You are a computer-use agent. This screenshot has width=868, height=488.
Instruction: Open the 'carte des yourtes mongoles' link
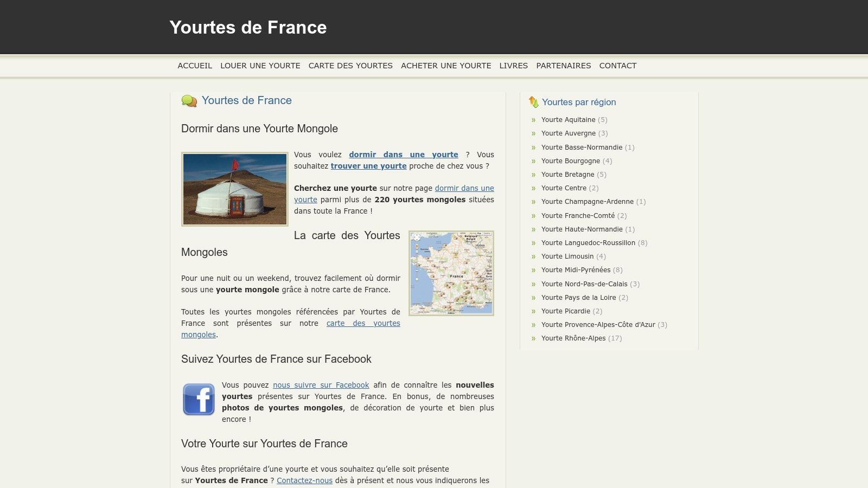(x=291, y=329)
